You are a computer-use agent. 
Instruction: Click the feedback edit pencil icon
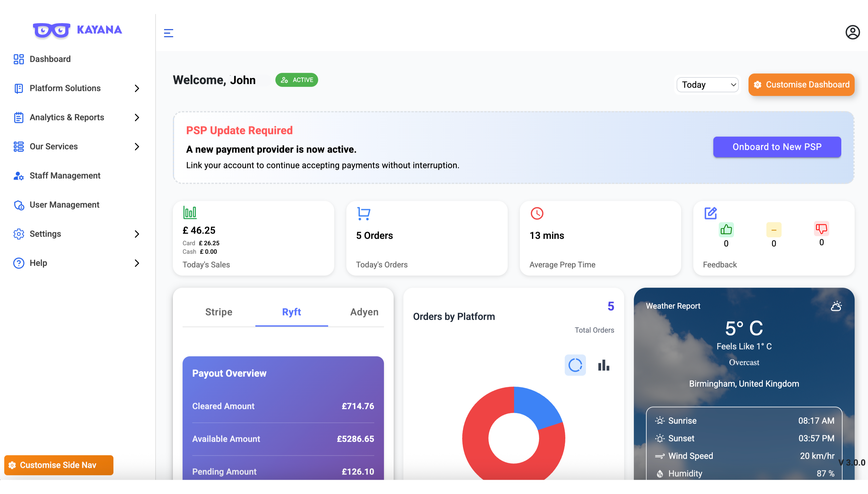(710, 213)
